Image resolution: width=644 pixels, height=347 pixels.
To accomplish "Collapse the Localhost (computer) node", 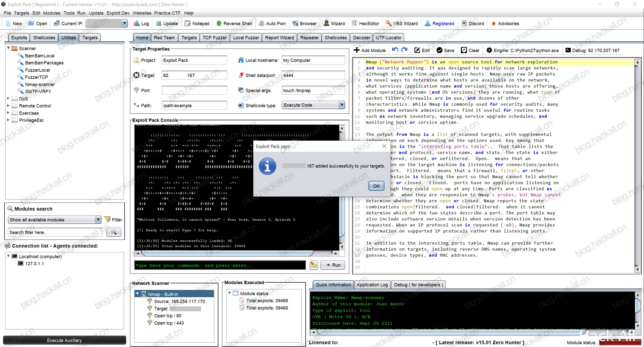I will [8, 256].
